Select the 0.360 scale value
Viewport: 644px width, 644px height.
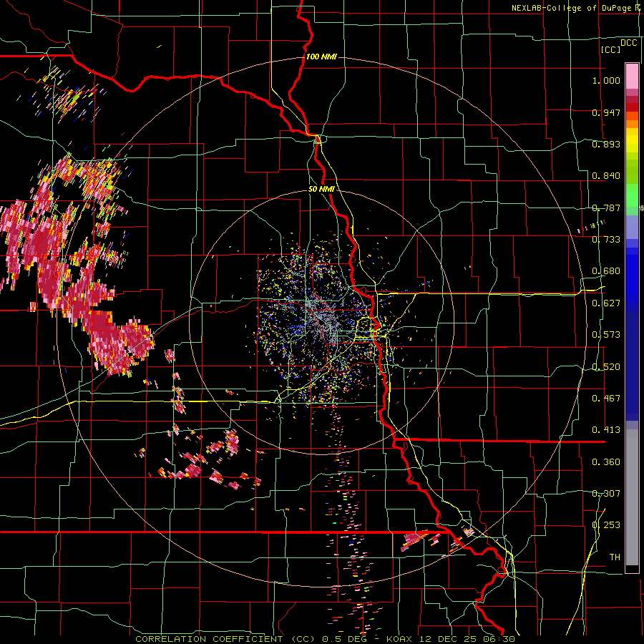click(606, 462)
